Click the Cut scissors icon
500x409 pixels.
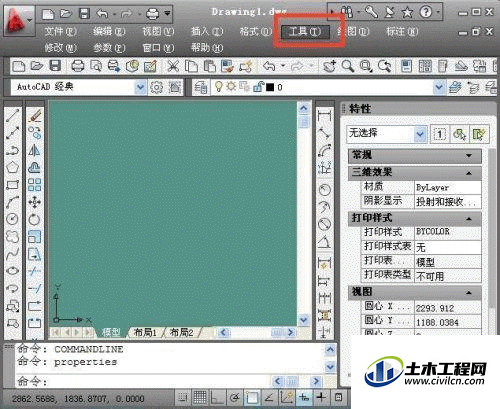[x=173, y=66]
